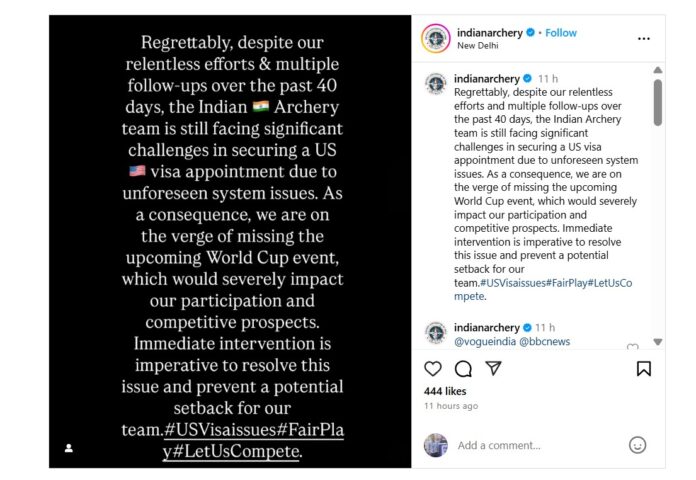Show tagged people icon on image
696x480 pixels.
(x=69, y=448)
